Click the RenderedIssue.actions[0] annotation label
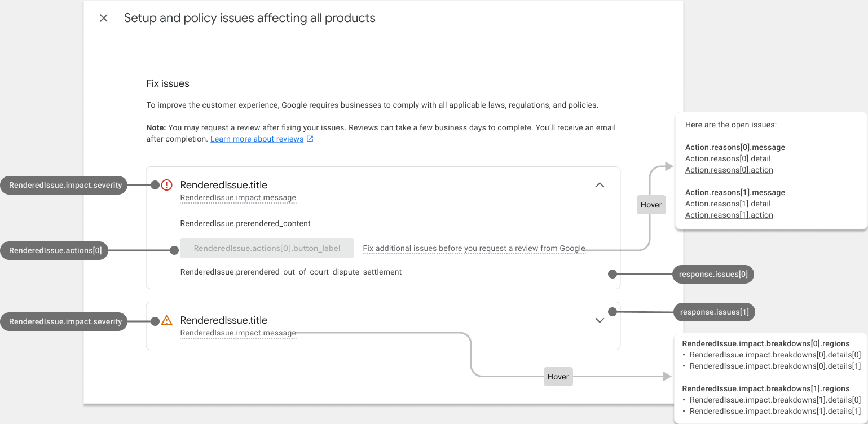 pyautogui.click(x=55, y=251)
